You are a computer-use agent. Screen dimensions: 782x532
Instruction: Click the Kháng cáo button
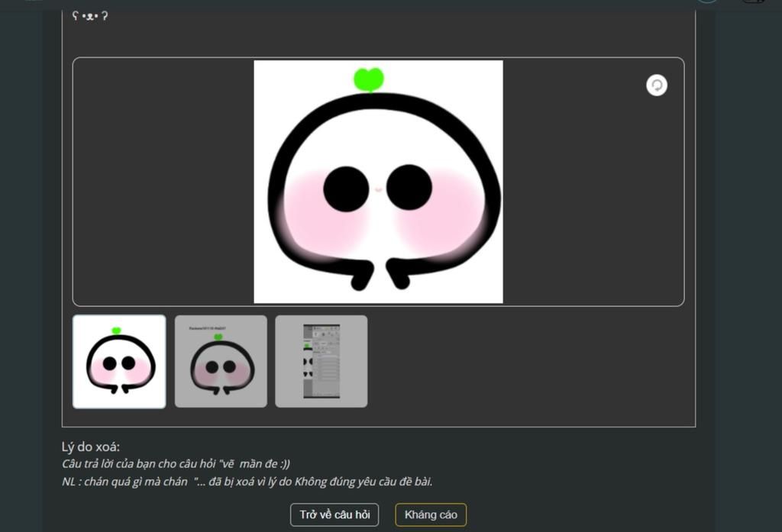click(431, 514)
